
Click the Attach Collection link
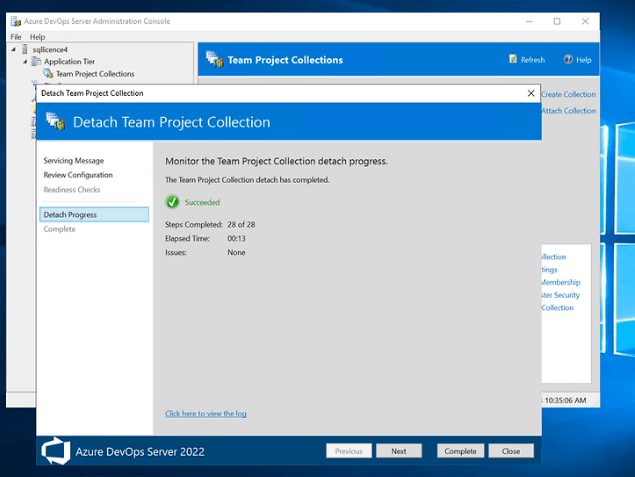point(569,111)
